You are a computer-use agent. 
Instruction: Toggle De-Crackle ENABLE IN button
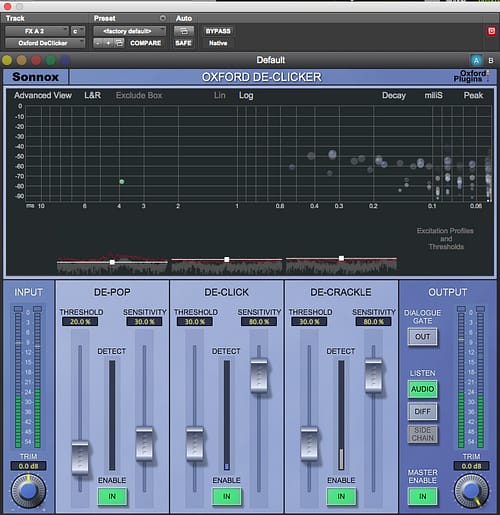tap(341, 496)
